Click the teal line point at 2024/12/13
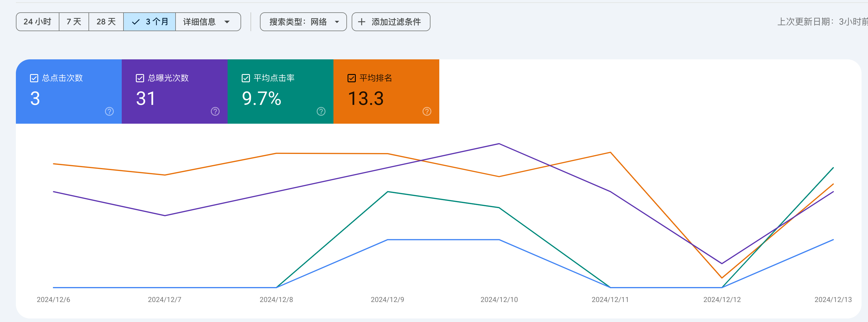 833,167
